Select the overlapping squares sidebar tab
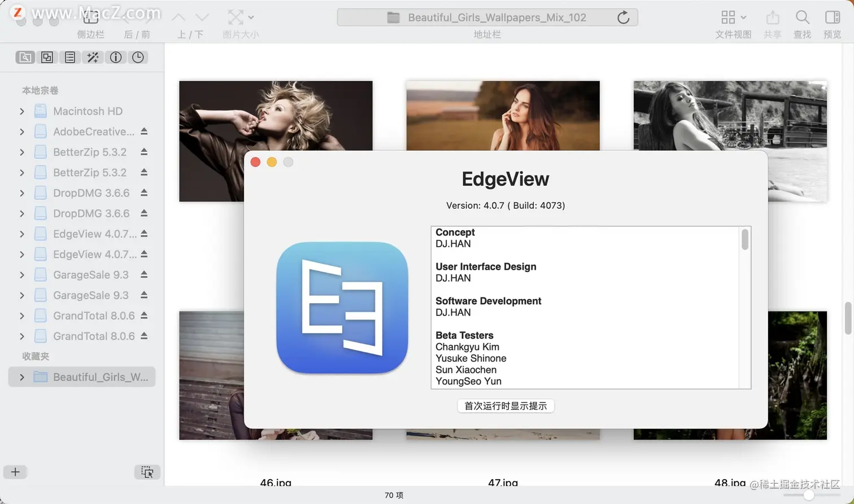The image size is (854, 504). click(47, 58)
